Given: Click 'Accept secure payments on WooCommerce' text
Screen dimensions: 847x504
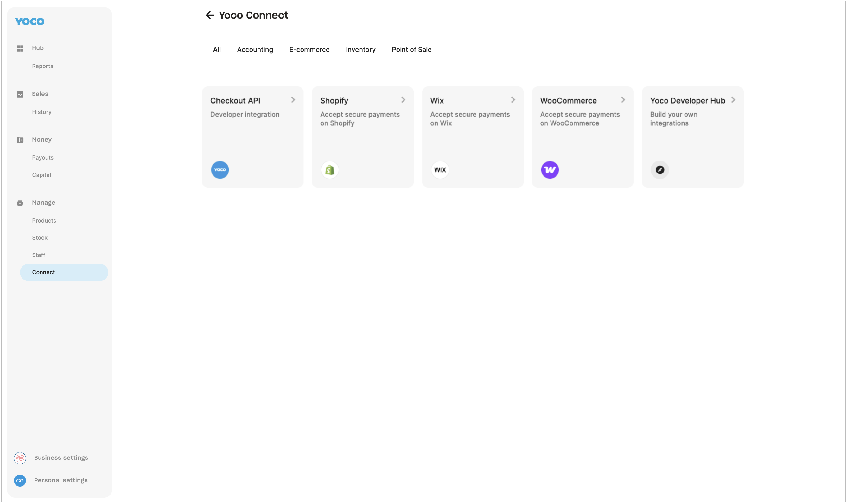Looking at the screenshot, I should [580, 119].
